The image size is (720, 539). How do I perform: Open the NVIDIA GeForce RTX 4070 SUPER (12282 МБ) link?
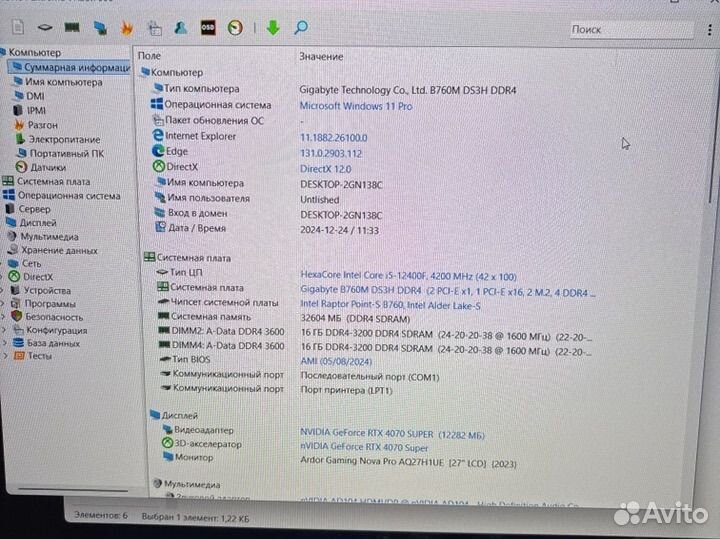392,434
